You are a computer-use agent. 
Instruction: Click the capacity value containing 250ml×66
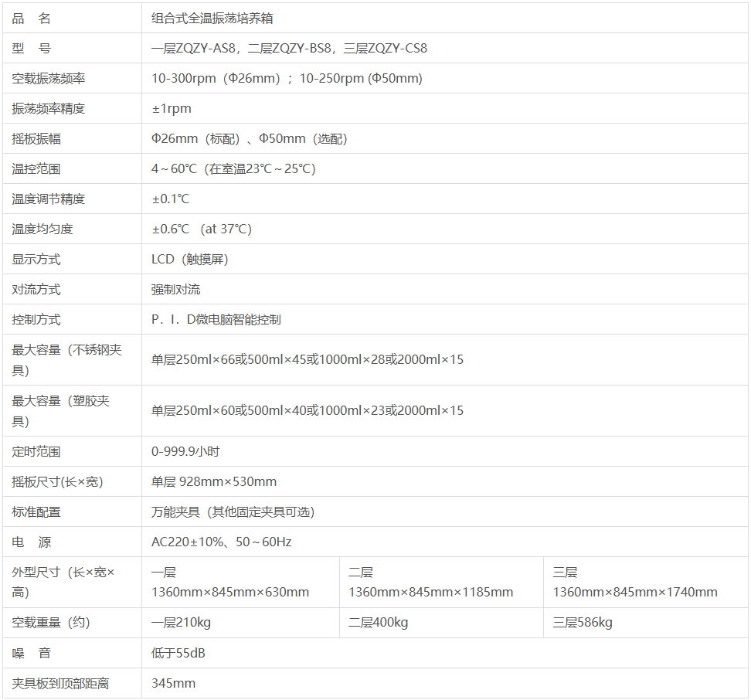(x=308, y=360)
